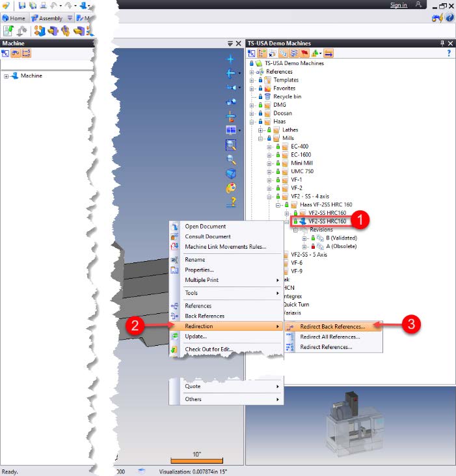Viewport: 456px width, 476px height.
Task: Toggle the orange arrows icon in project toolbar
Action: pos(329,54)
